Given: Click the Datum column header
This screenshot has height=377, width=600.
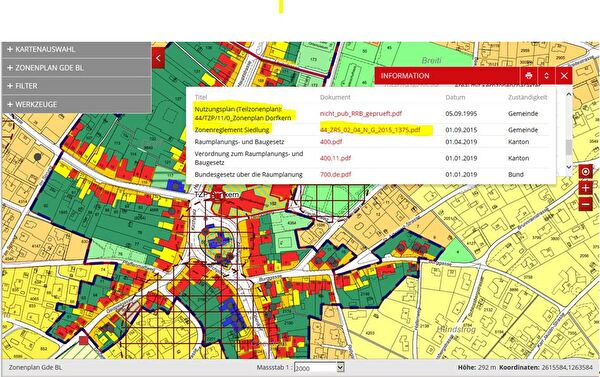Looking at the screenshot, I should pos(455,97).
